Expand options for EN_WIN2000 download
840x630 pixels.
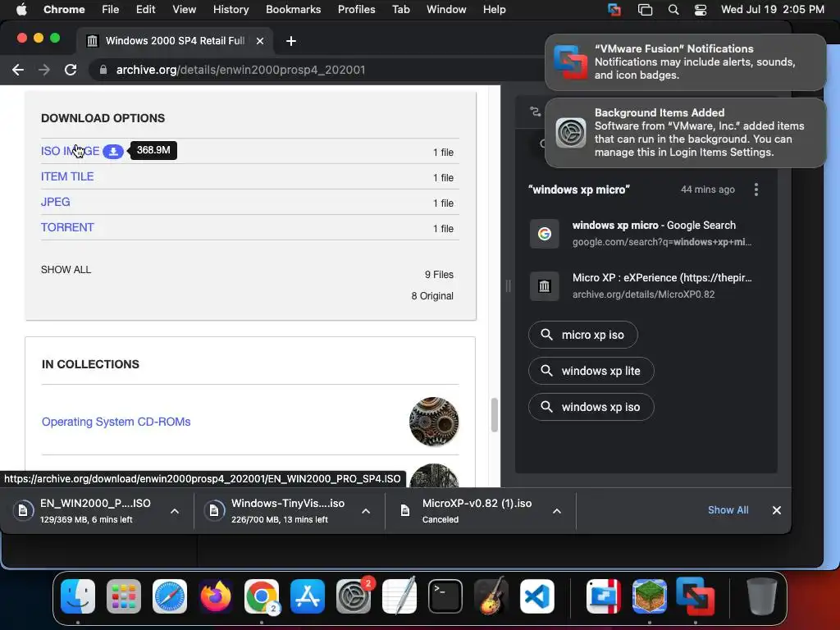(175, 511)
